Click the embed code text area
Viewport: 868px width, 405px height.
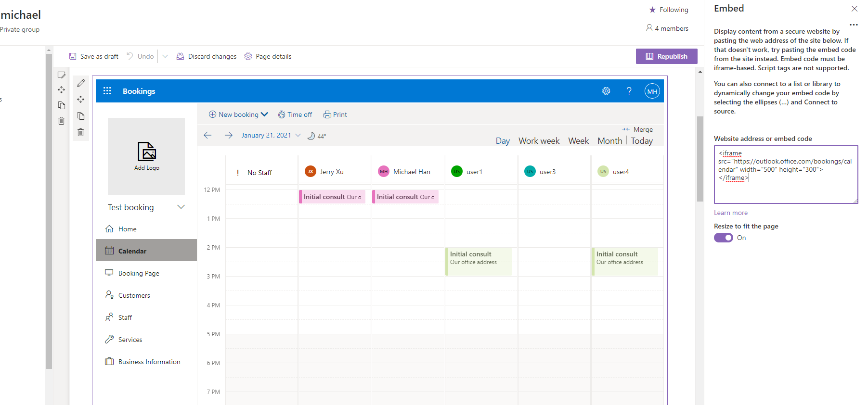786,175
